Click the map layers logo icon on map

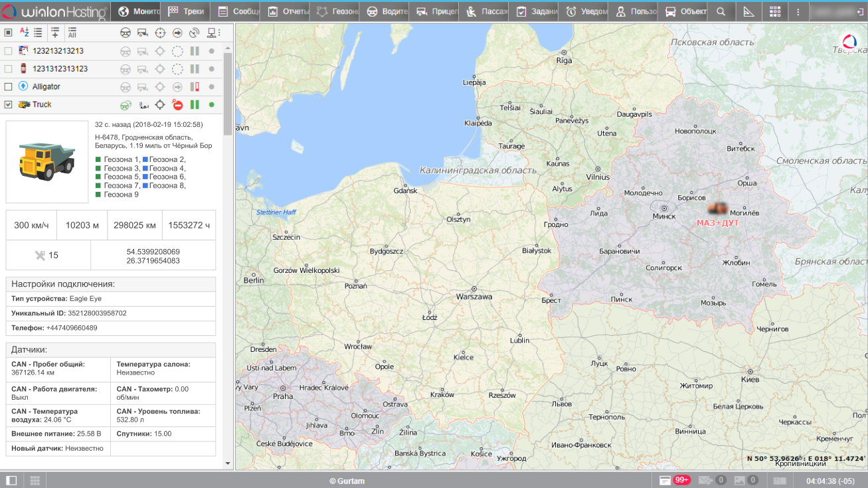click(x=849, y=42)
